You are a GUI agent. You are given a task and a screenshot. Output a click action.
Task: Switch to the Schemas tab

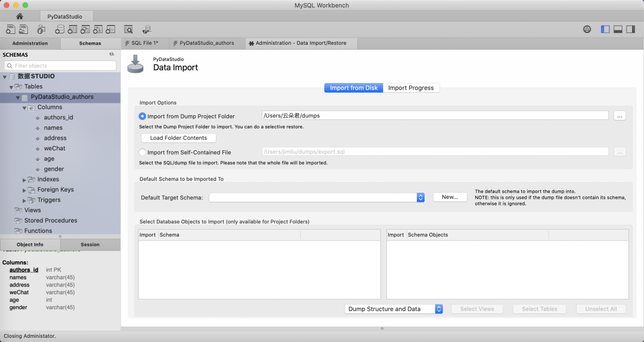click(91, 43)
